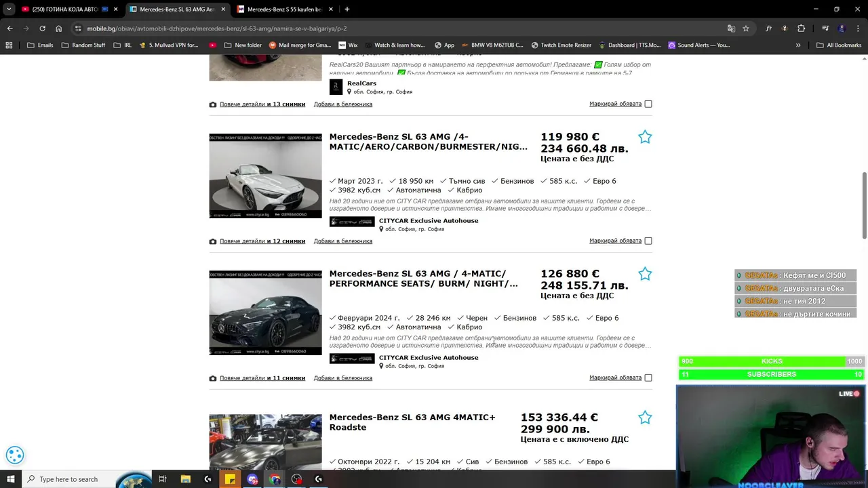Open the SL 63 AMG /4-MATIC/AERO/CARBON listing title
This screenshot has height=488, width=868.
tap(428, 142)
